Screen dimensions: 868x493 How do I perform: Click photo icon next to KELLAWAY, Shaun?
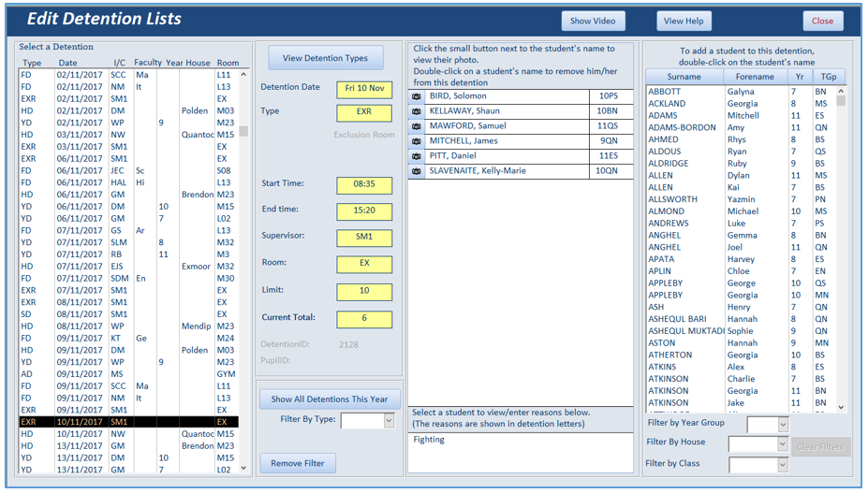pyautogui.click(x=417, y=111)
